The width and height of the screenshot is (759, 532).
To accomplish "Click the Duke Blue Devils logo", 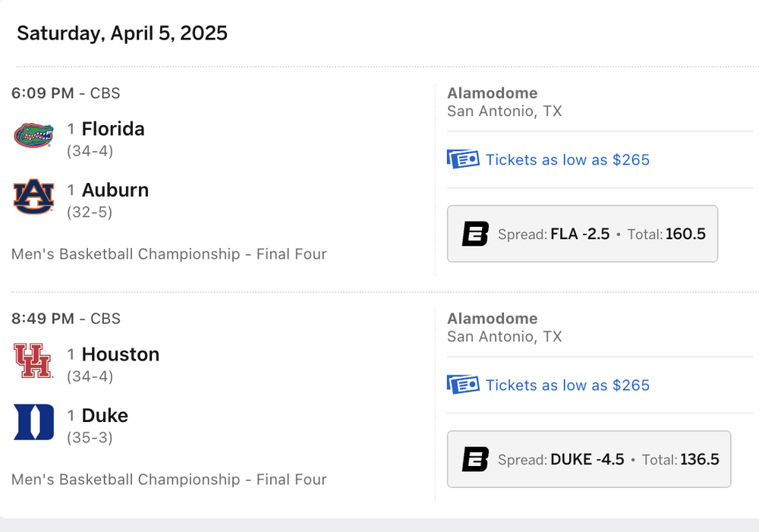I will pos(34,422).
